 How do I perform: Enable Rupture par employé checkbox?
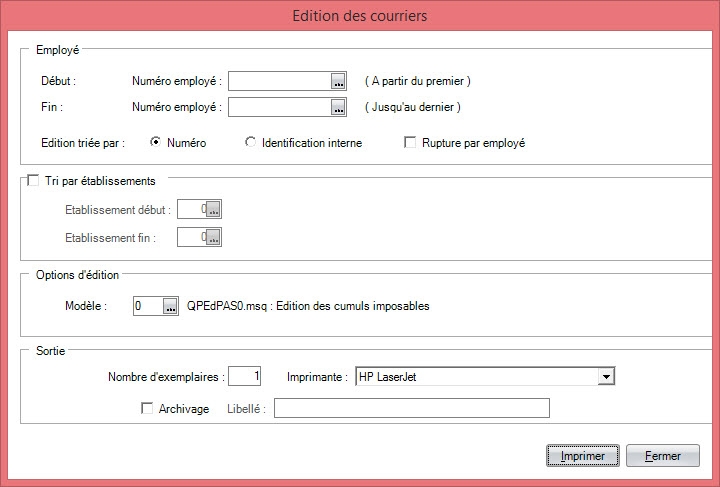(410, 142)
